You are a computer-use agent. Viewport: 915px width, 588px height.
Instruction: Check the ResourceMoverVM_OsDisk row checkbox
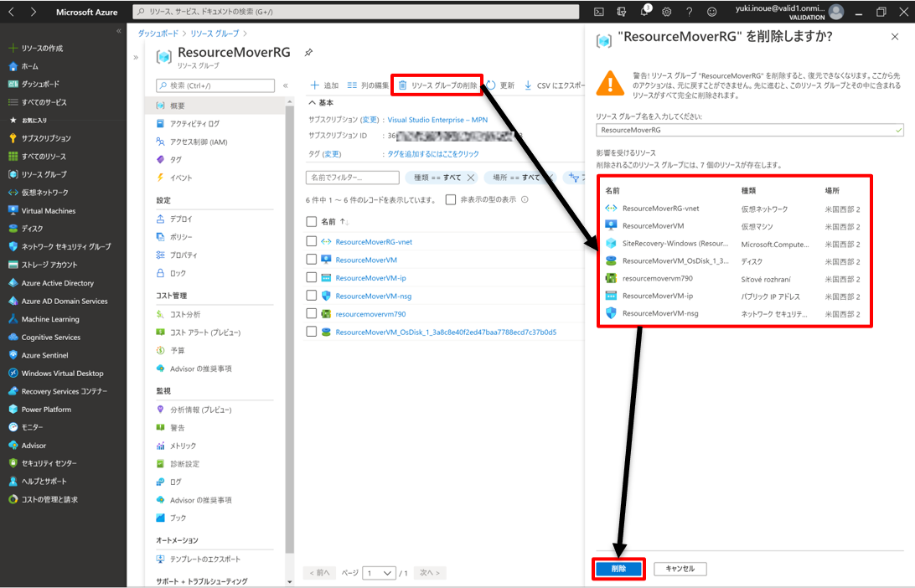click(x=312, y=332)
